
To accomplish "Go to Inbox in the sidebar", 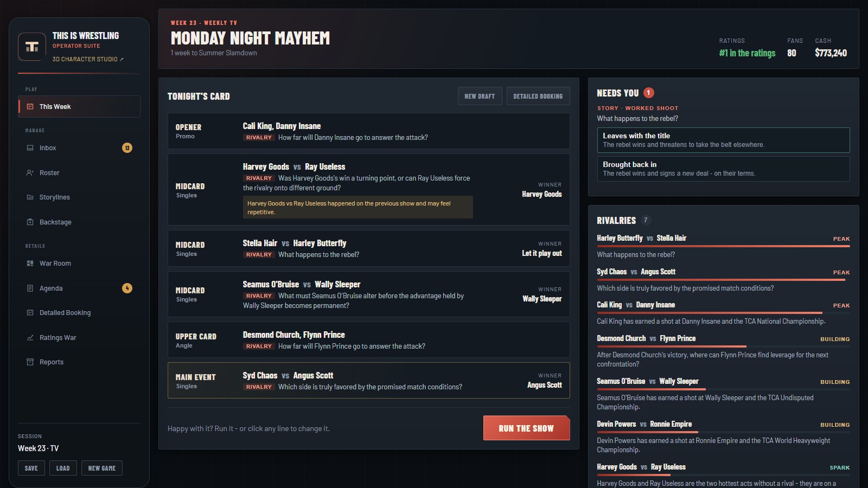I will pos(79,148).
